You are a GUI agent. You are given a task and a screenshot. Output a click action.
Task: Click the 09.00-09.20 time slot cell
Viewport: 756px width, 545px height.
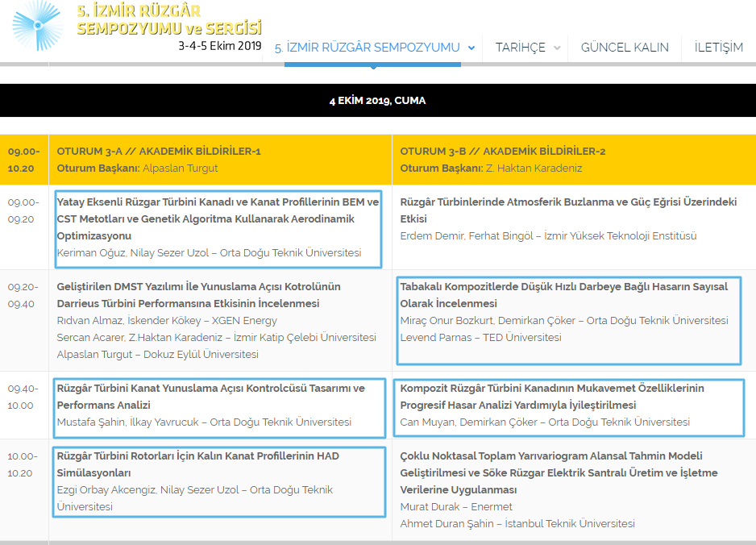point(23,210)
